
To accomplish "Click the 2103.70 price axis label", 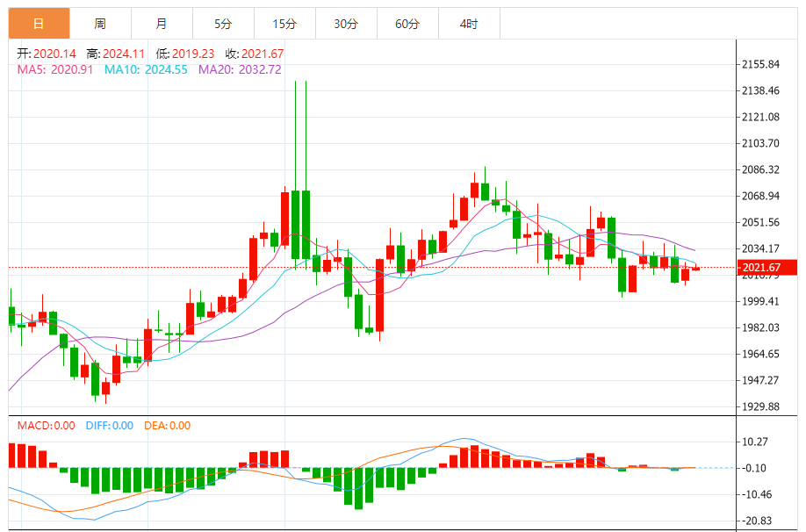I will coord(760,143).
